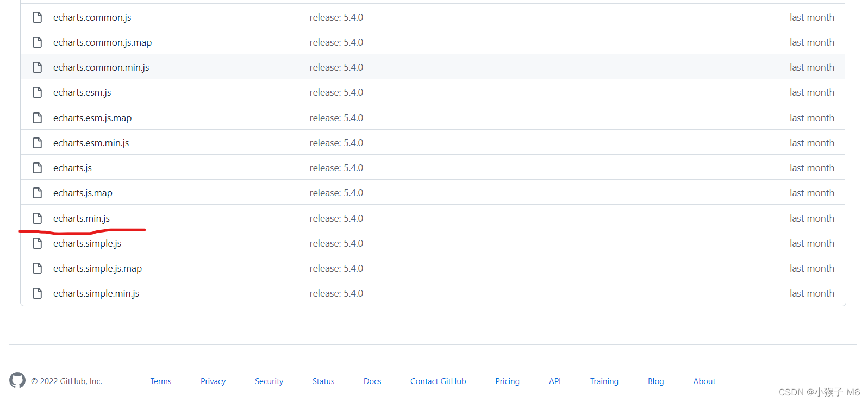
Task: Open the Terms footer link
Action: point(161,381)
